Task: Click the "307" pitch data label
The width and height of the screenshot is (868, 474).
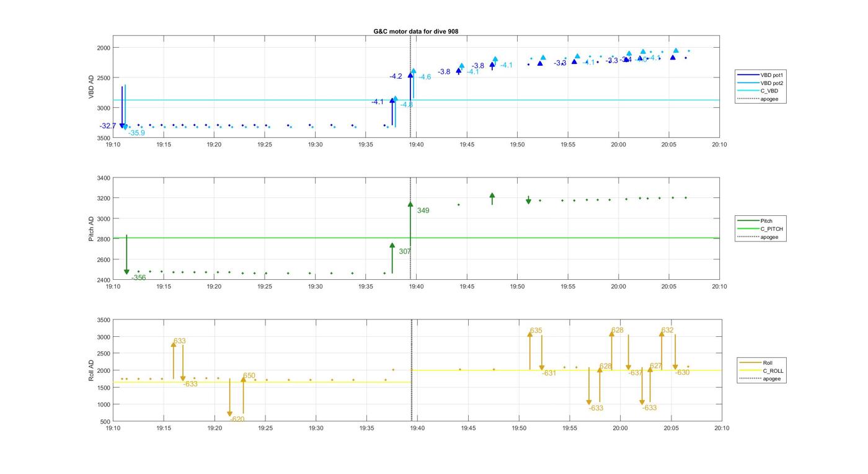Action: pyautogui.click(x=405, y=252)
